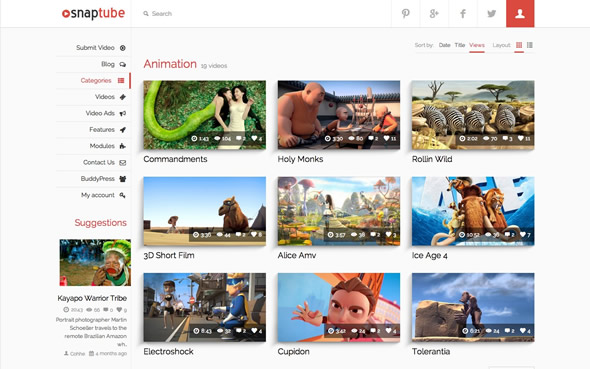Sort videos by Date
Screen dimensions: 590x369
[444, 45]
